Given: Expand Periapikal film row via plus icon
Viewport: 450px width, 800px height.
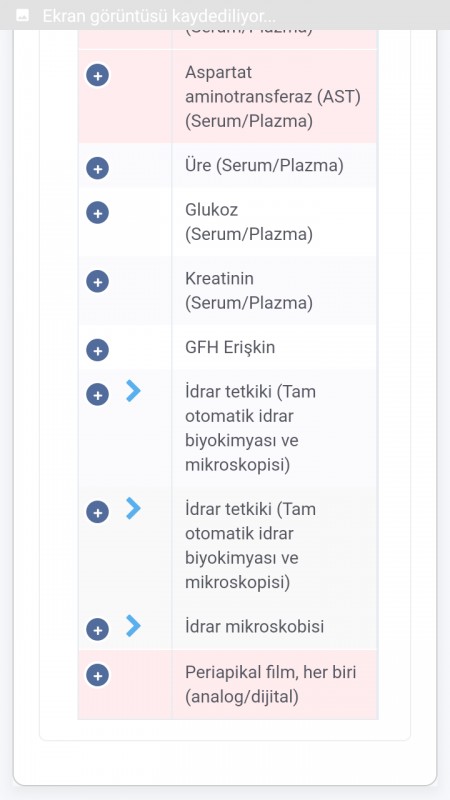Looking at the screenshot, I should [x=97, y=675].
